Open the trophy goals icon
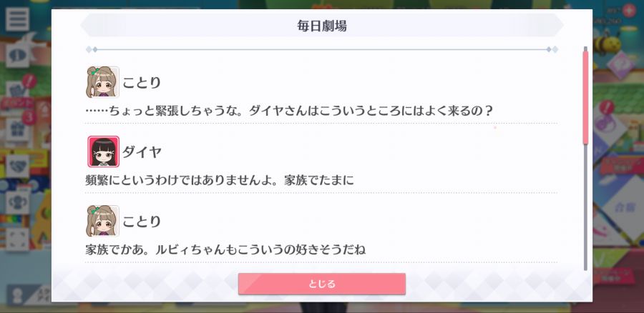Screen dimensions: 644x313 click(x=17, y=203)
